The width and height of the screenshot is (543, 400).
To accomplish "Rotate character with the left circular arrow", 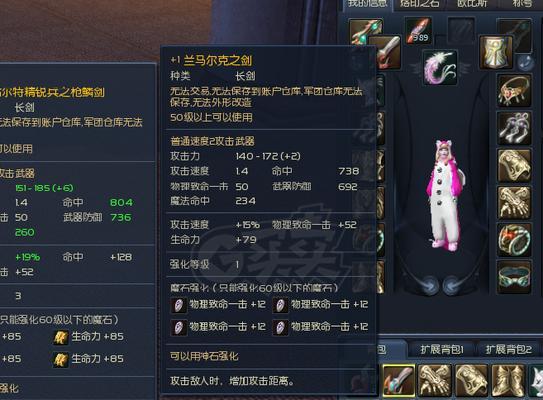I will pos(429,286).
